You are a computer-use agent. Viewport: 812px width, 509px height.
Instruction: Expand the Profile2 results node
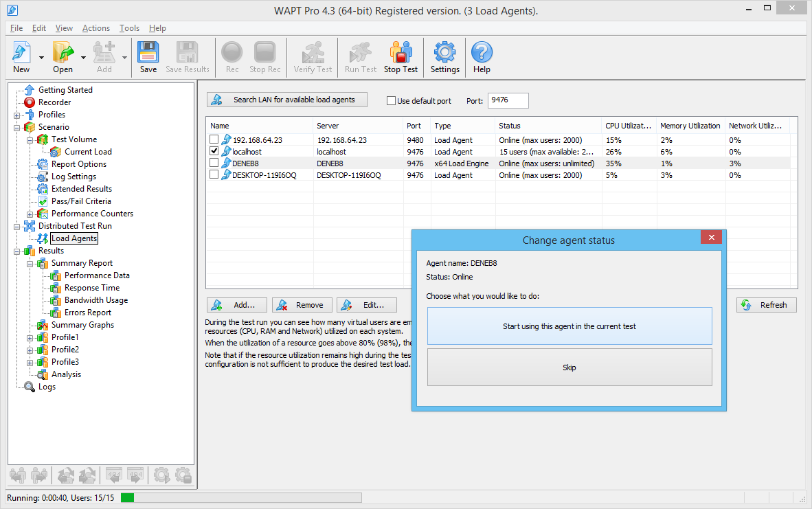pyautogui.click(x=30, y=350)
